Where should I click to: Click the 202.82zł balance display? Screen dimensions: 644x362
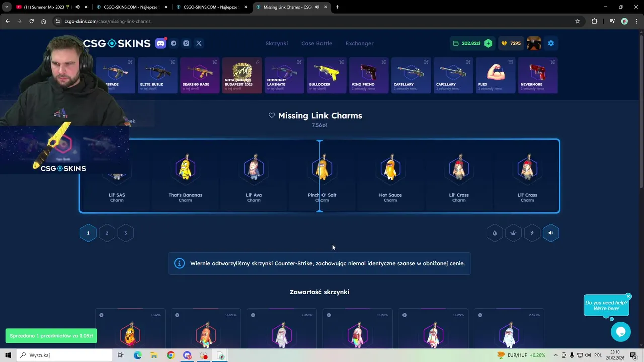467,43
